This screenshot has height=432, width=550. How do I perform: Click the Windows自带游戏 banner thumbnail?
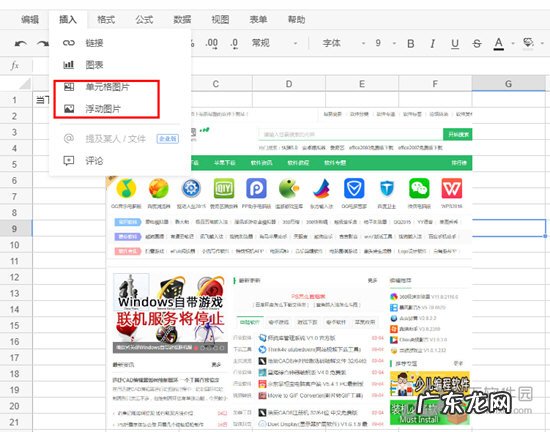click(170, 313)
